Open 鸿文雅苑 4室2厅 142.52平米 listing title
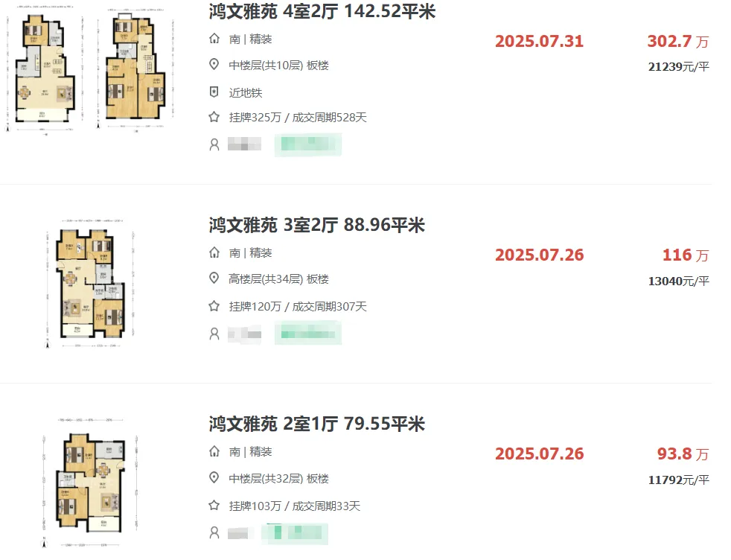Image resolution: width=731 pixels, height=560 pixels. (322, 11)
